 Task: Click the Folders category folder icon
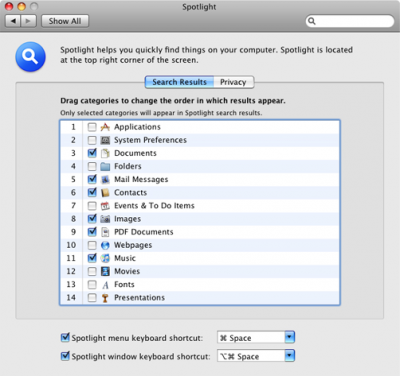point(105,166)
